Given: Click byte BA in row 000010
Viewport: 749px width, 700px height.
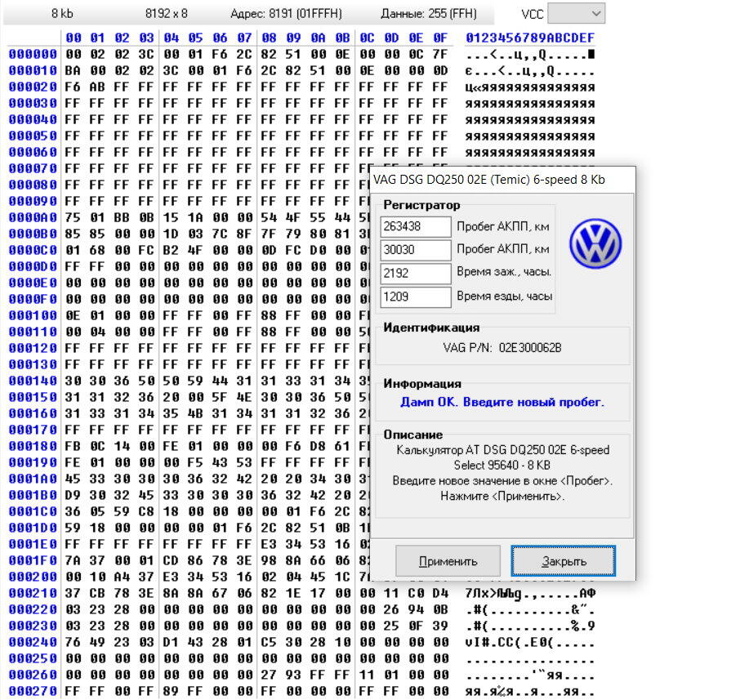Looking at the screenshot, I should pos(73,71).
